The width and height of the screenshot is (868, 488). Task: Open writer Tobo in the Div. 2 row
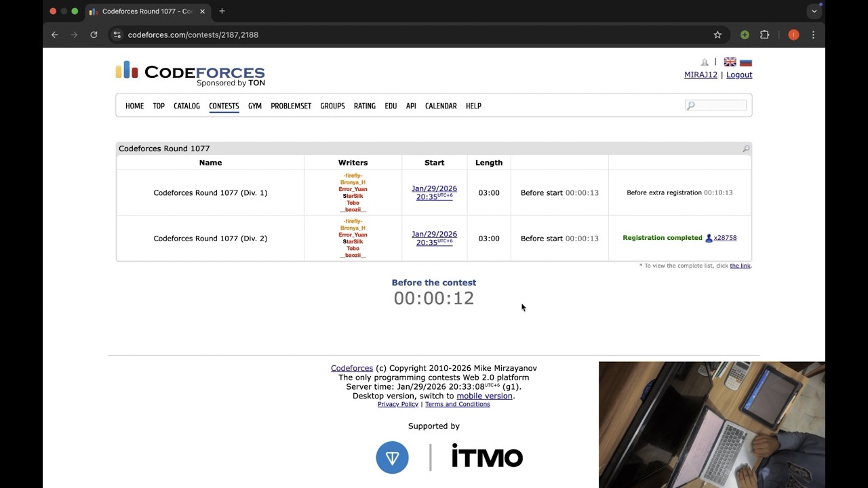[353, 248]
